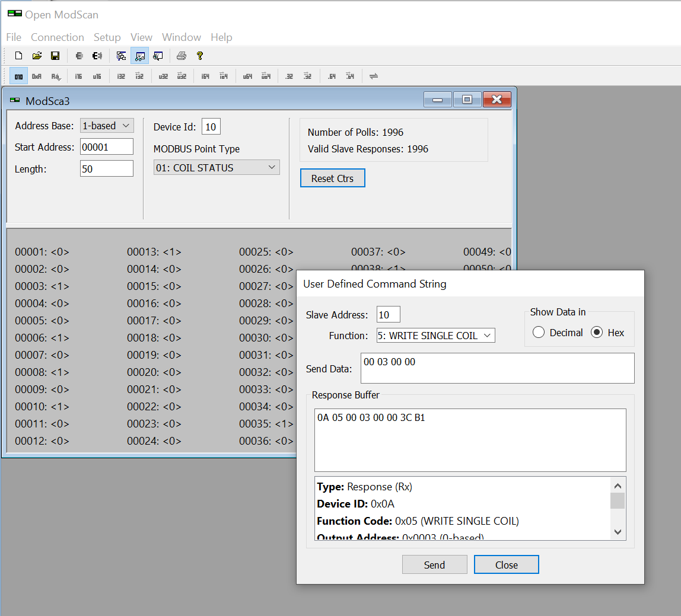Select the swapped .64 double display format
This screenshot has height=616, width=681.
tap(350, 76)
